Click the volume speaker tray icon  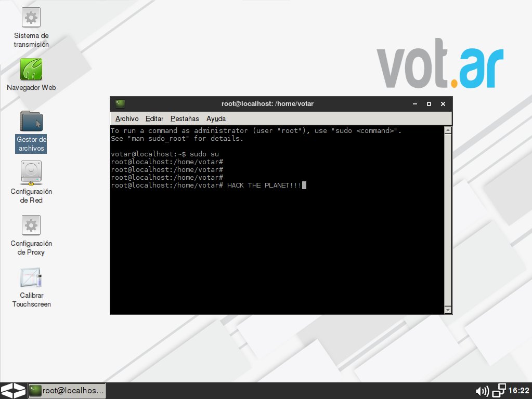tap(482, 391)
